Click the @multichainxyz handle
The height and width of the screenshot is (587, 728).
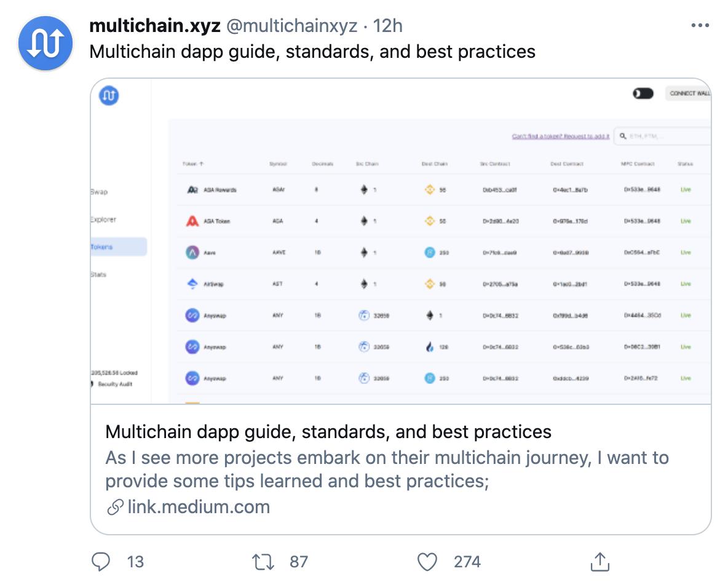(x=292, y=26)
